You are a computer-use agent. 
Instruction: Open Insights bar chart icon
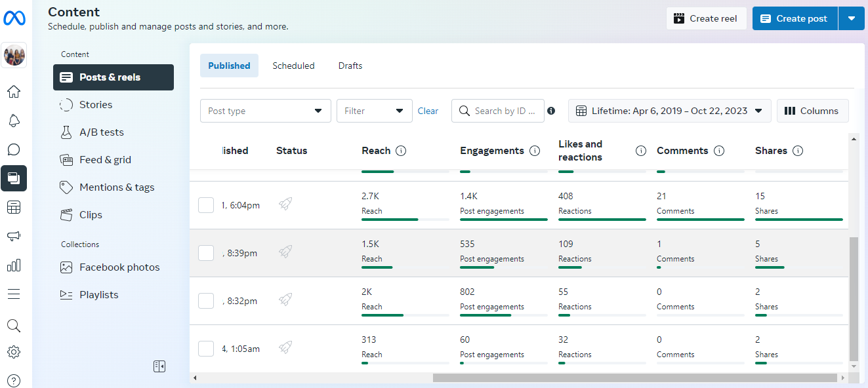click(x=14, y=265)
